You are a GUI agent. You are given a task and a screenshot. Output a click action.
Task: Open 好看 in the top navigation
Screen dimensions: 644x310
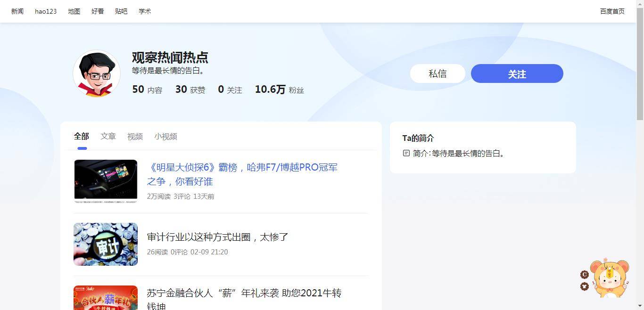(x=98, y=11)
